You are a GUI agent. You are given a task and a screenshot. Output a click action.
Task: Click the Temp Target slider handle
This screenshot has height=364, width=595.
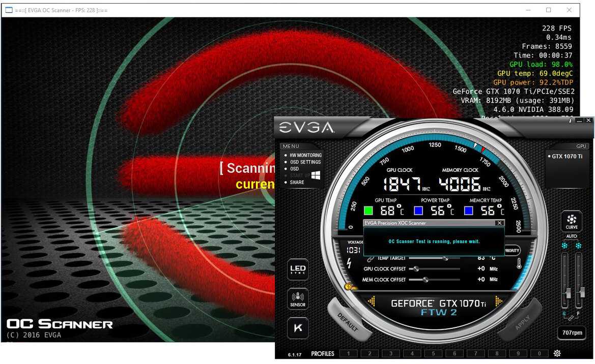[x=445, y=259]
